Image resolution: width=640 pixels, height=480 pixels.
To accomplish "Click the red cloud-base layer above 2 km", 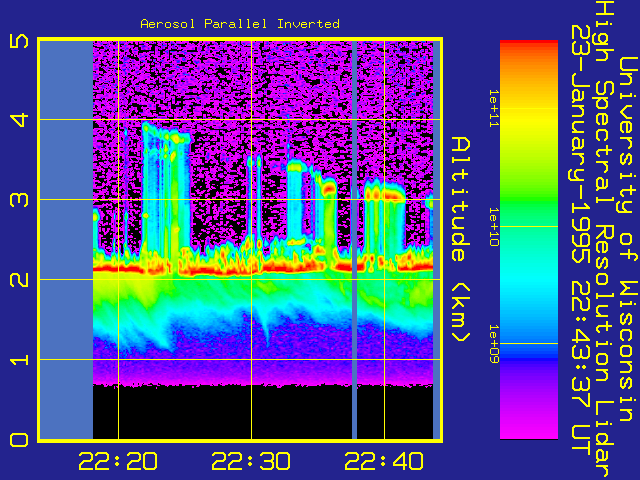I will [261, 269].
